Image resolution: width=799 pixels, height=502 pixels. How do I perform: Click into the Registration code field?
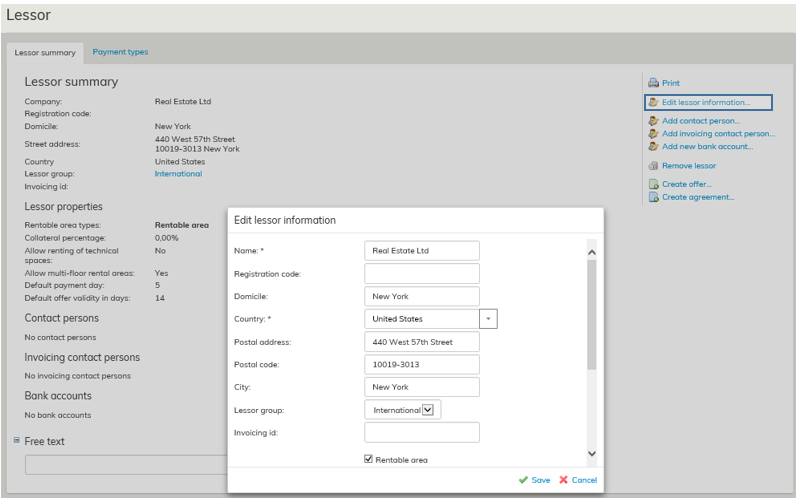click(421, 274)
